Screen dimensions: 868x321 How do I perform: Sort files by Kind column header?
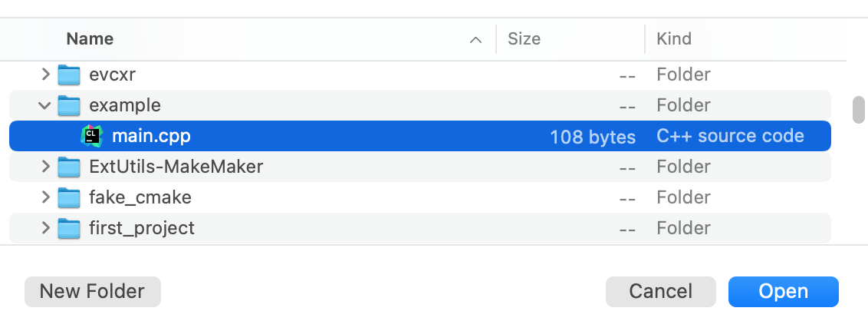(x=674, y=38)
